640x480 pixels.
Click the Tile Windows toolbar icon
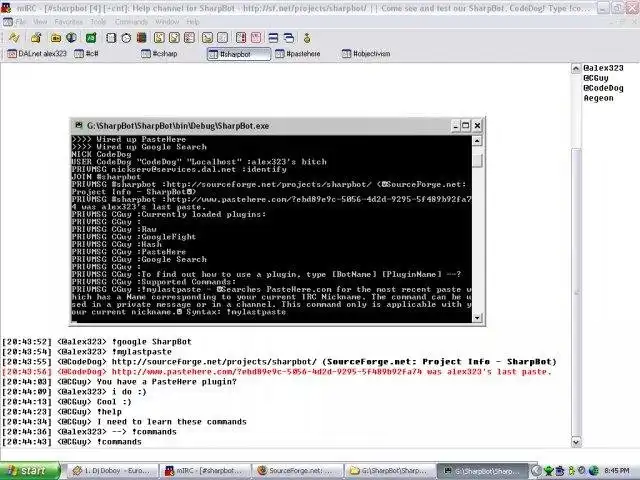273,38
